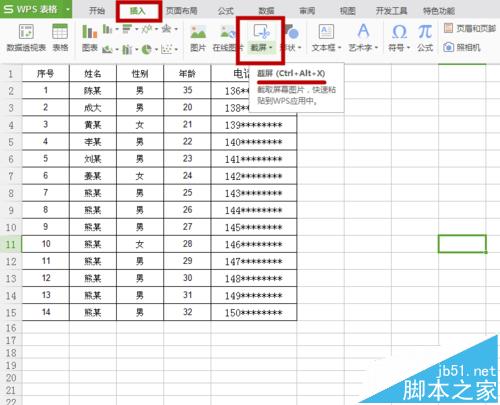Click the 照相机 camera button
The height and width of the screenshot is (405, 500).
pos(462,48)
